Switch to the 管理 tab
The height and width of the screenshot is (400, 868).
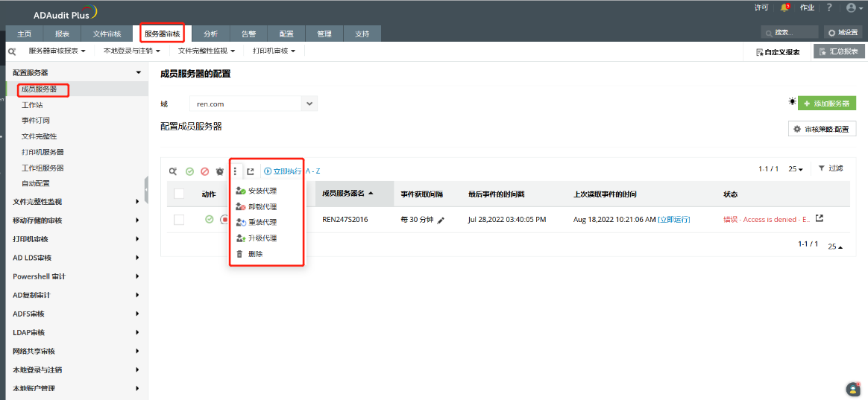point(324,34)
